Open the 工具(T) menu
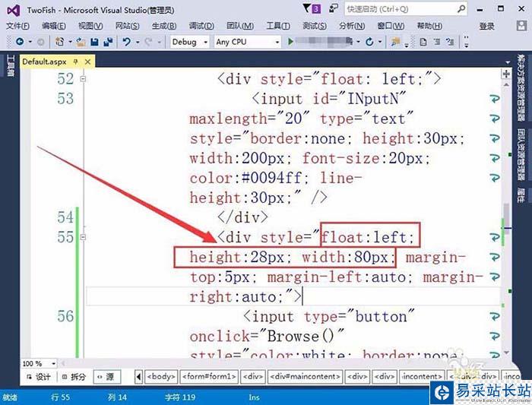 tap(278, 26)
